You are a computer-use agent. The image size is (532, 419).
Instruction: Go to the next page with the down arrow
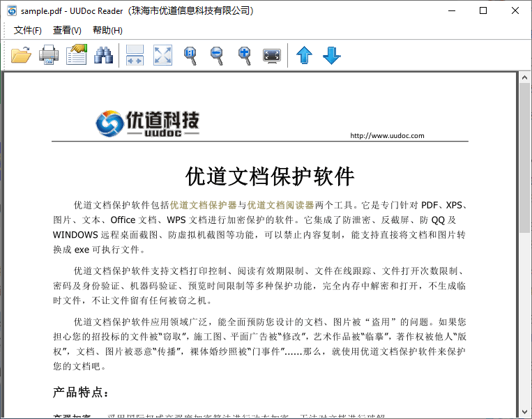pyautogui.click(x=331, y=55)
